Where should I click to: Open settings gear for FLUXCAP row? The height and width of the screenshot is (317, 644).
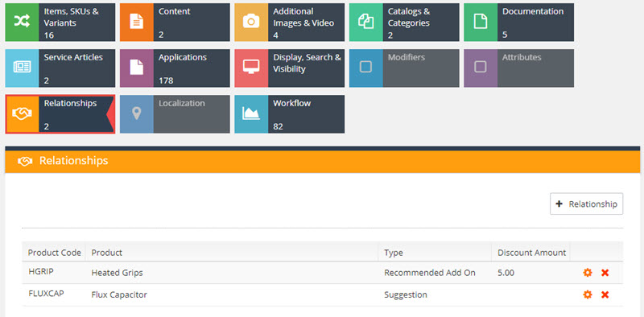point(588,294)
